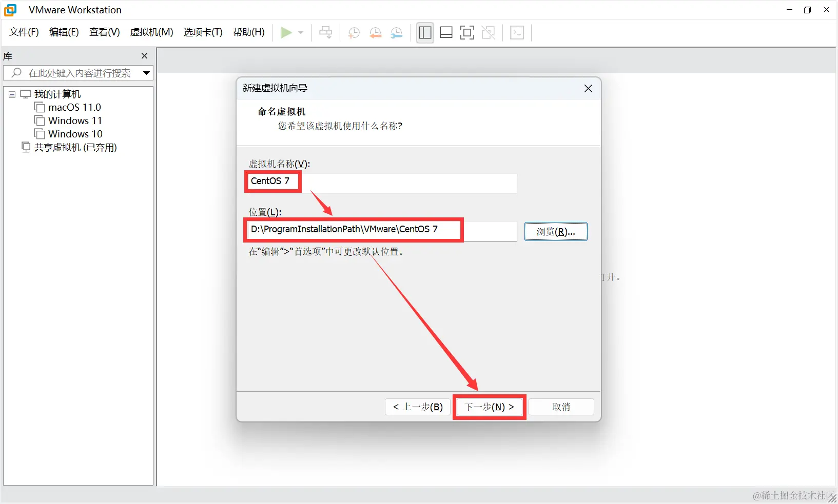Click the 我的计算机 monitor icon

26,94
